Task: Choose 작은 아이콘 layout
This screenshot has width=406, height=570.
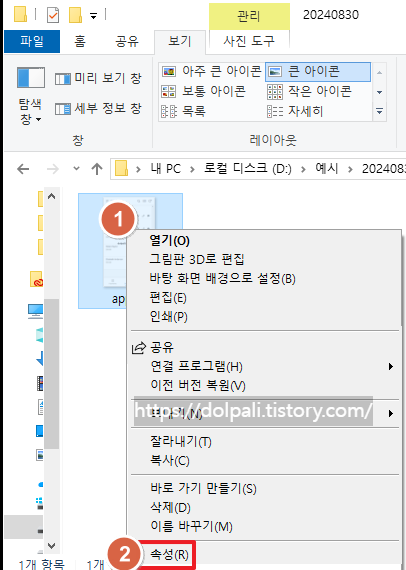Action: tap(310, 91)
